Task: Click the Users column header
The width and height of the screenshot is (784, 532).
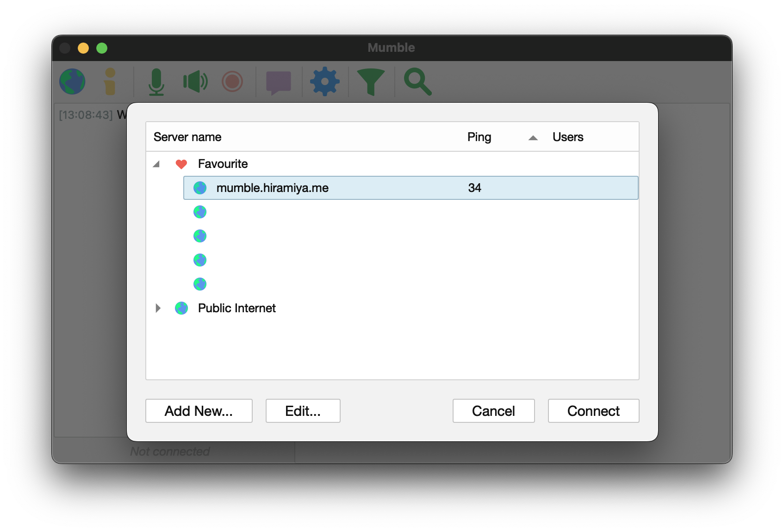Action: pos(568,137)
